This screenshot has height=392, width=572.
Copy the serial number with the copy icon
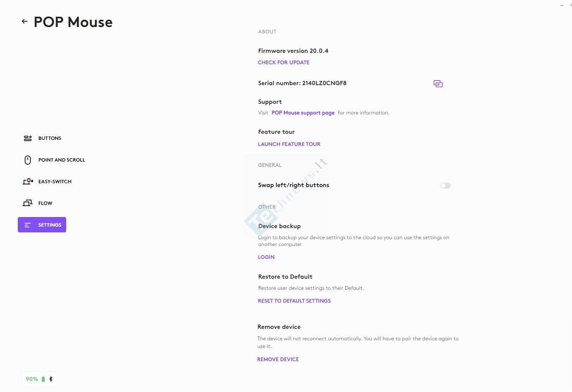(438, 84)
